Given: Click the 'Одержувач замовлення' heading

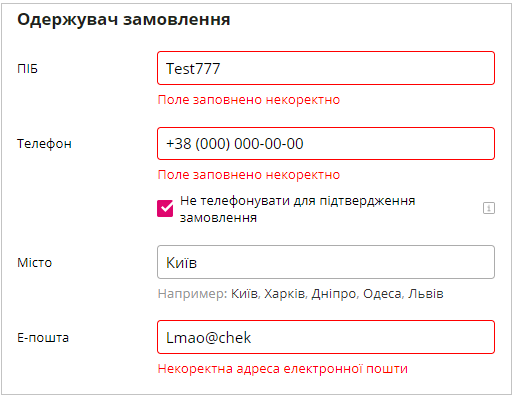Looking at the screenshot, I should 124,19.
